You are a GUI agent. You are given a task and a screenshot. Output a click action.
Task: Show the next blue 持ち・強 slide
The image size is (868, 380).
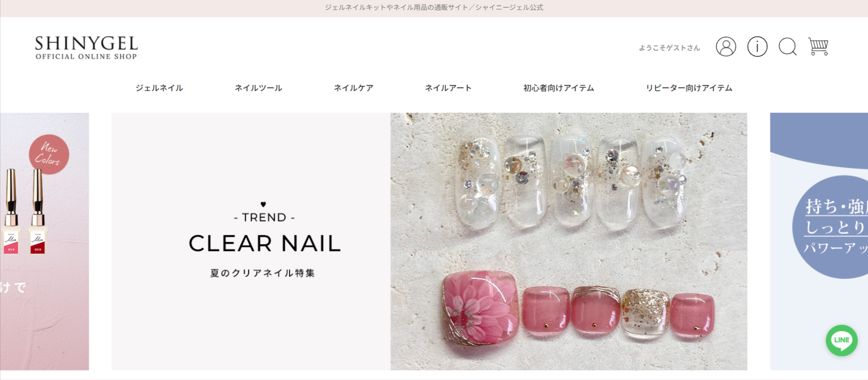tap(819, 241)
